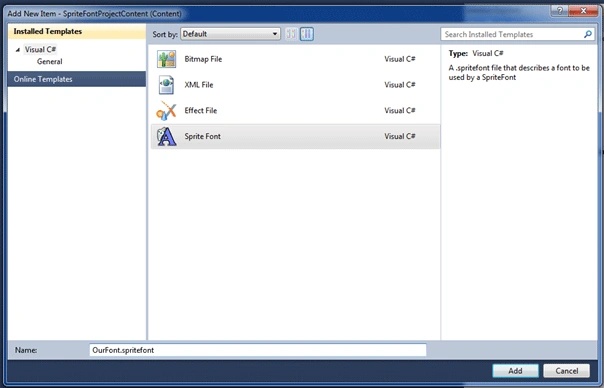
Task: Click Visual C# label in Sprite Font row
Action: [400, 136]
